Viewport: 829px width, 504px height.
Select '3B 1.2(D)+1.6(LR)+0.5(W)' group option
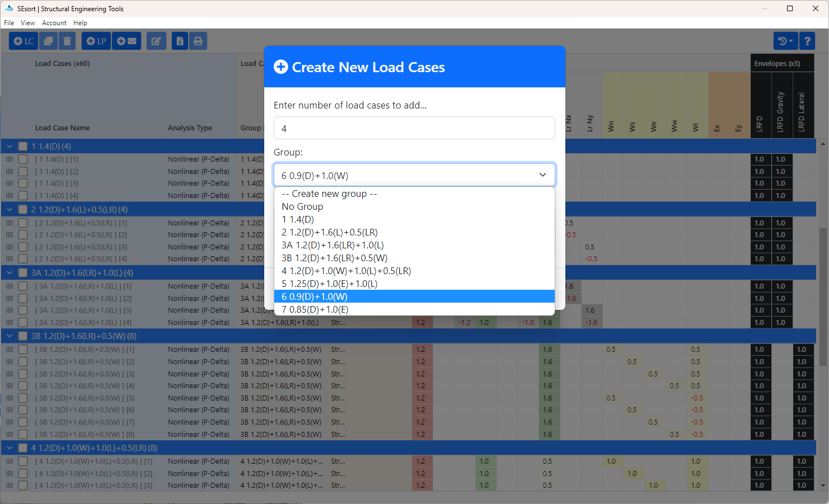point(414,258)
